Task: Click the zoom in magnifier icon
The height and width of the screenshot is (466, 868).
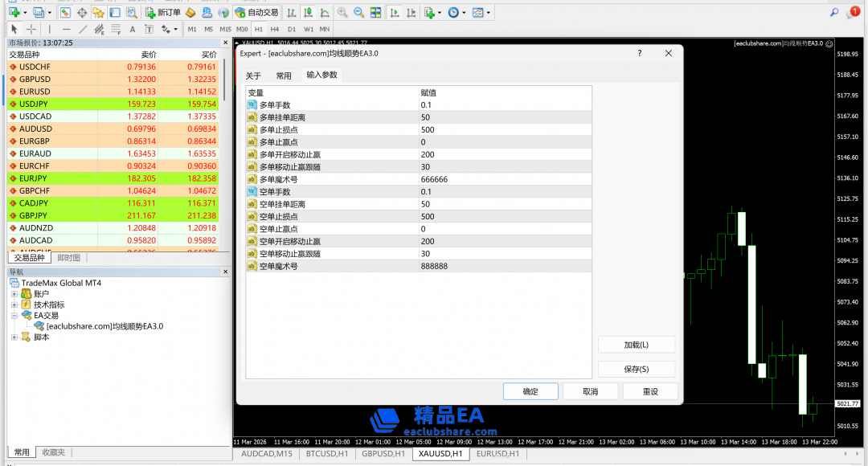Action: coord(342,12)
